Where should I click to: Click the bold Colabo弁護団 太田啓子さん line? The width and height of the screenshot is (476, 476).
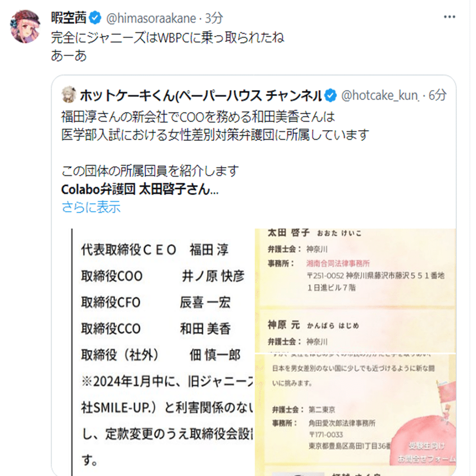pyautogui.click(x=140, y=189)
